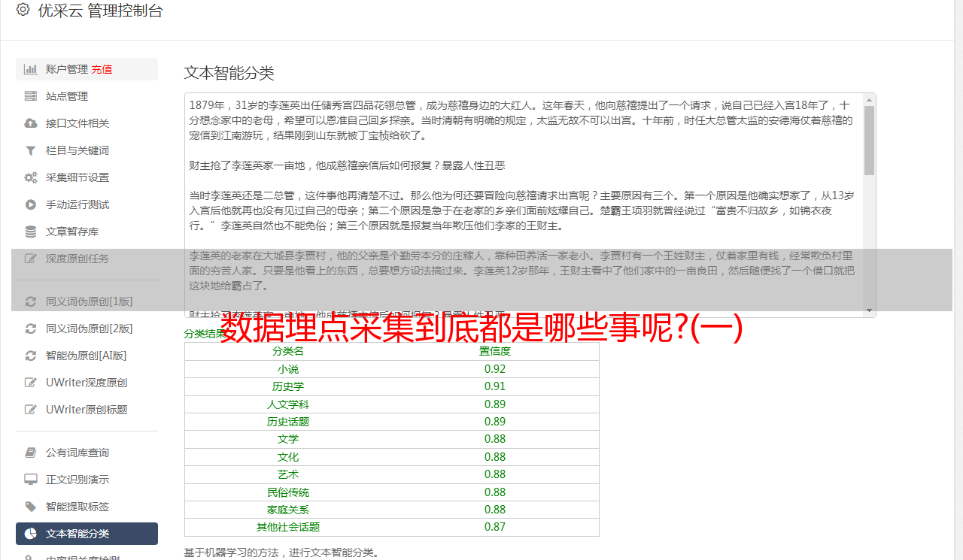Click the text area vertical scrollbar thumb
Screen dimensions: 963x560
pos(869,140)
